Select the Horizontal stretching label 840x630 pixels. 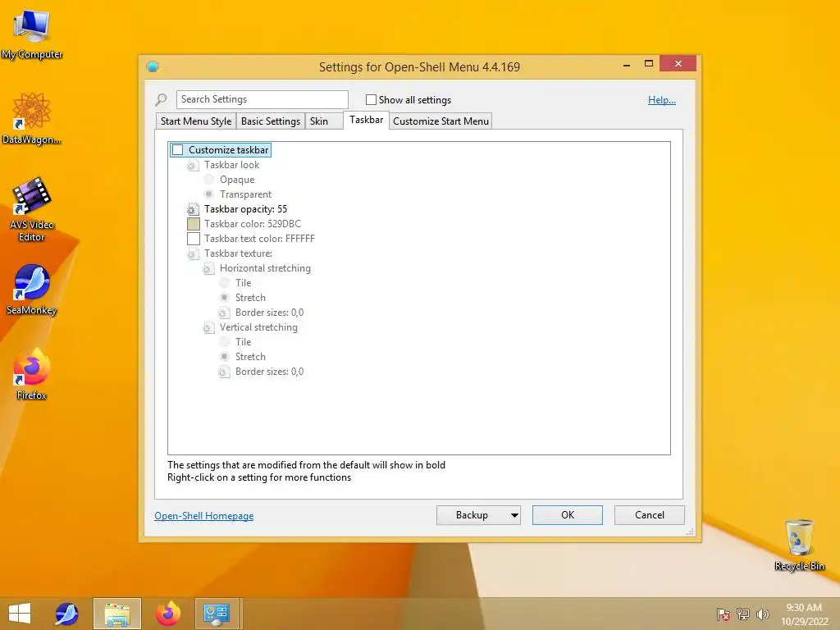click(265, 268)
